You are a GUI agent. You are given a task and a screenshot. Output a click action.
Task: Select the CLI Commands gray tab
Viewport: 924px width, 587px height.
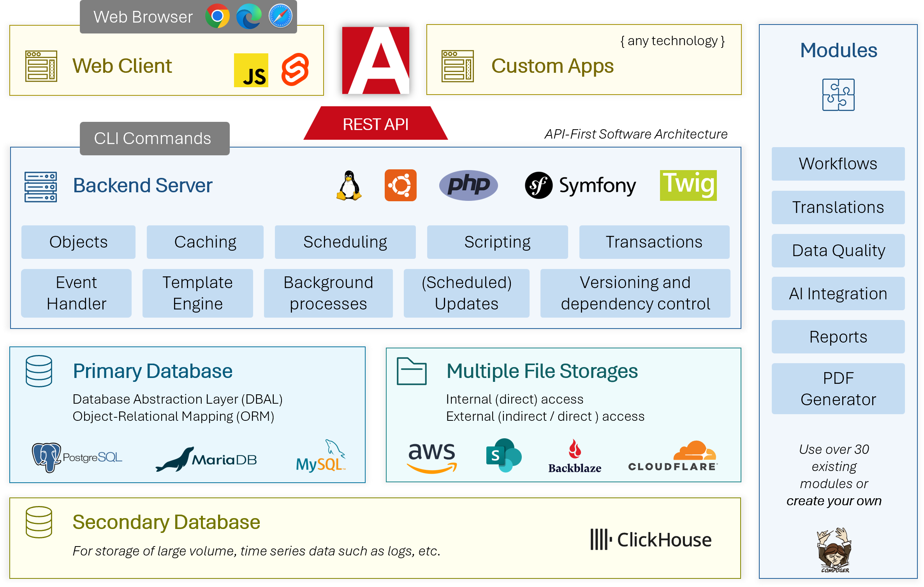(155, 139)
